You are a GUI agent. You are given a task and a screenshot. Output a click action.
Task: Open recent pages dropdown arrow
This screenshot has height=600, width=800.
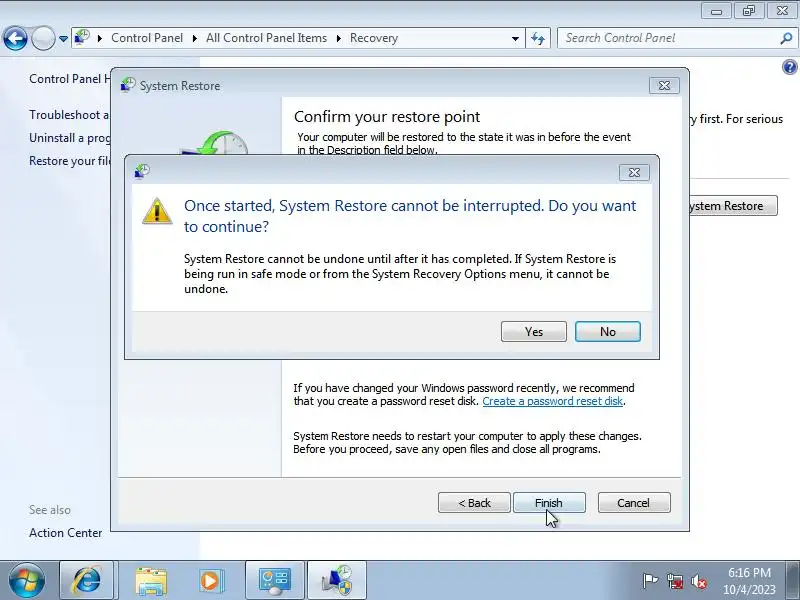tap(63, 39)
